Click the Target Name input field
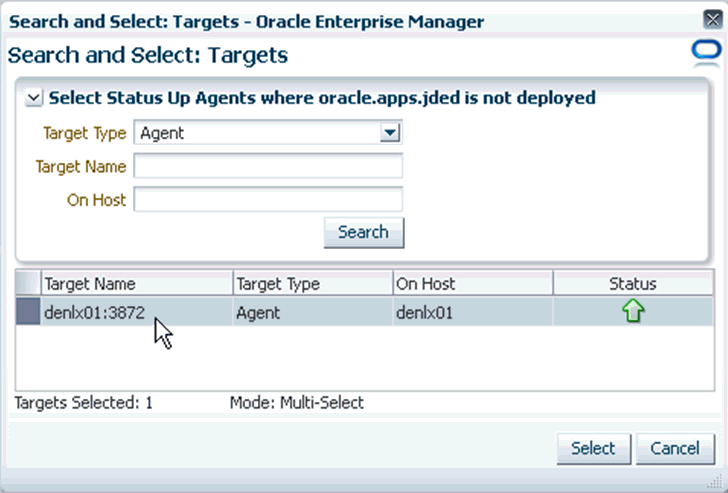Image resolution: width=728 pixels, height=493 pixels. coord(268,166)
